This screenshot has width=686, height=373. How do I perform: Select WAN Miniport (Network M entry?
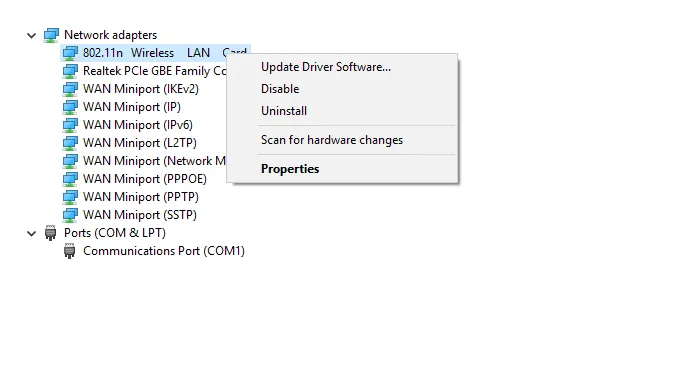pyautogui.click(x=154, y=160)
